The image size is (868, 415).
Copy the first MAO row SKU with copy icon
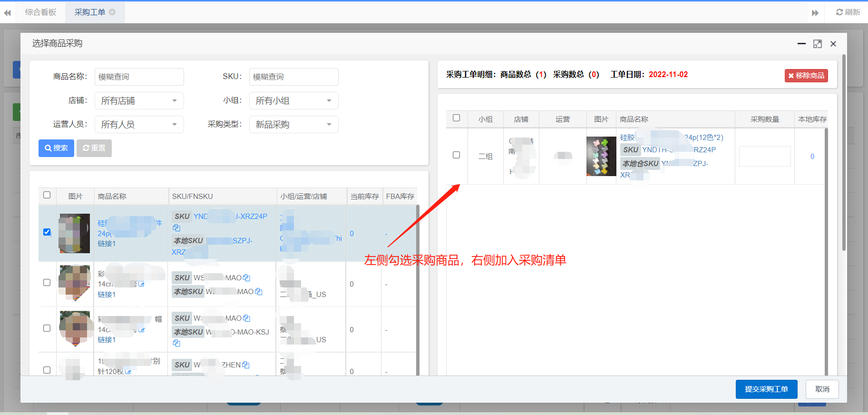click(x=246, y=278)
